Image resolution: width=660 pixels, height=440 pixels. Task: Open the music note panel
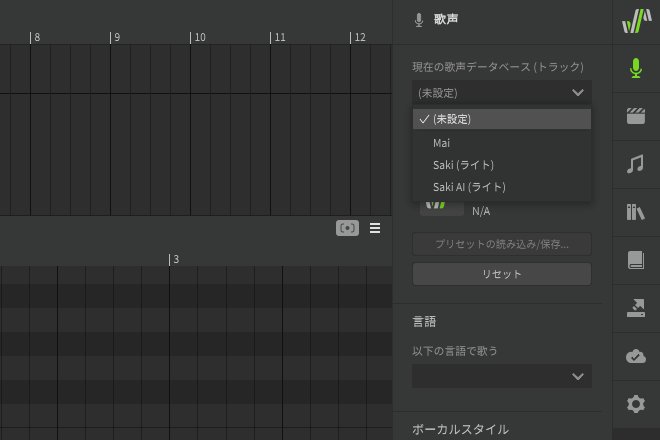(x=636, y=164)
